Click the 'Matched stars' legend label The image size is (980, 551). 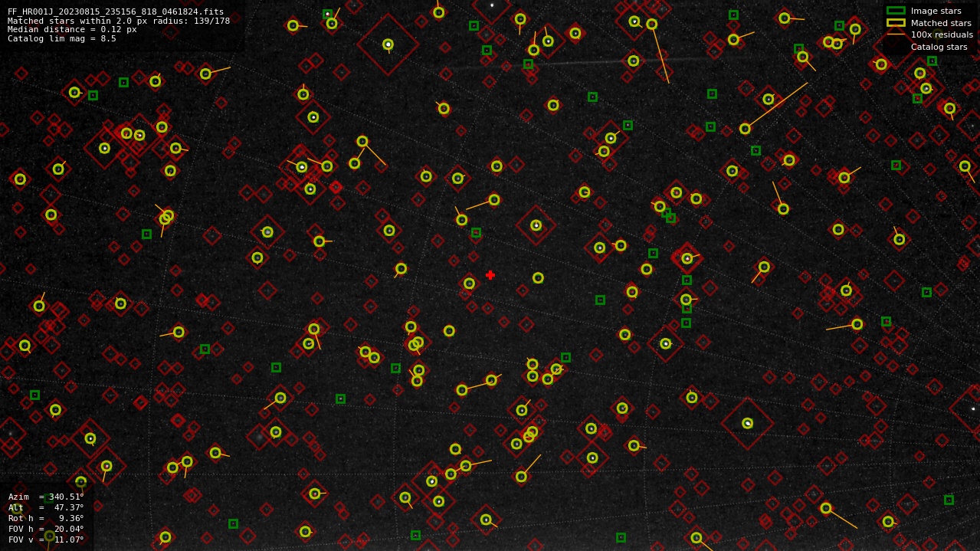click(941, 23)
